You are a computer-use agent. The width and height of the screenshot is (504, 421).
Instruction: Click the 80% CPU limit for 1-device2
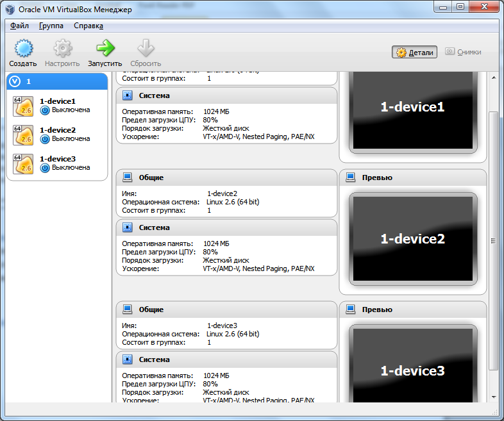pos(210,252)
